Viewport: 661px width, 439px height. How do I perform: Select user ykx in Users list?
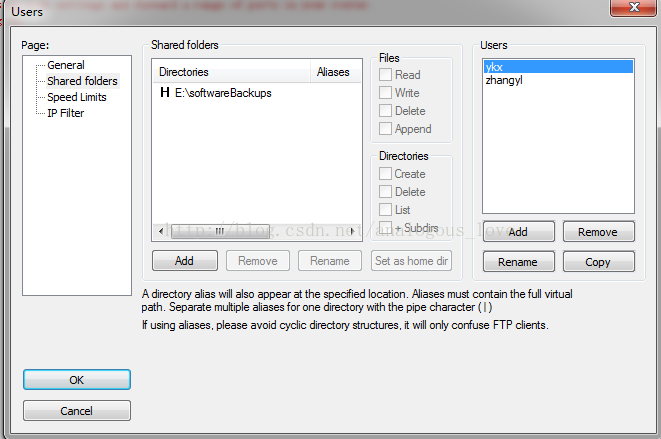(x=558, y=67)
